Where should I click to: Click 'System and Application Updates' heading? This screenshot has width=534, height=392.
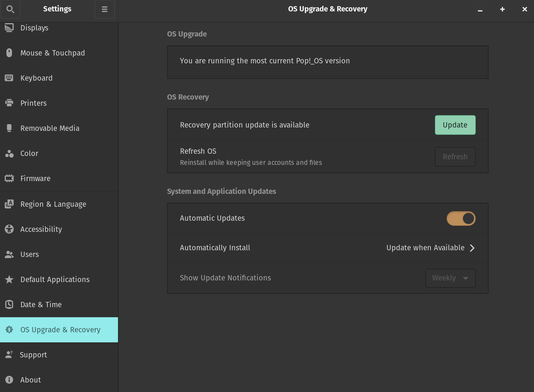click(x=222, y=191)
